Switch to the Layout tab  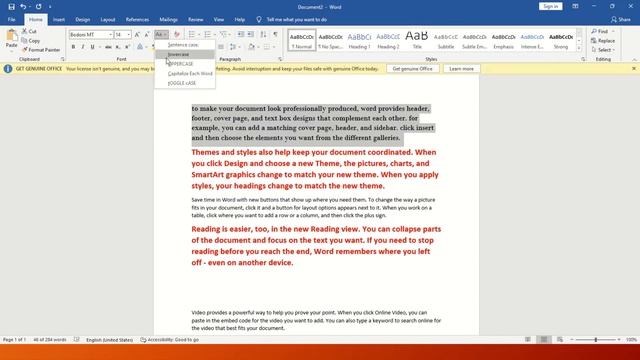tap(108, 19)
